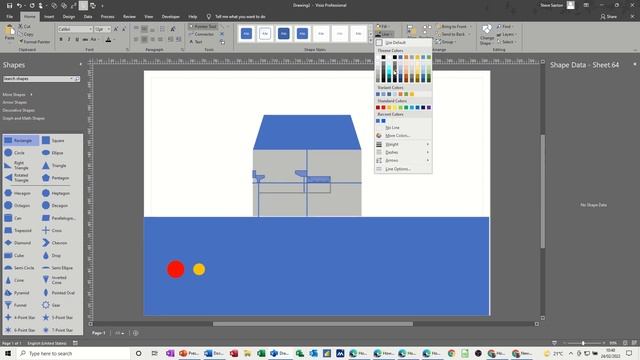Toggle Strikethrough formatting
This screenshot has height=360, width=640.
[x=85, y=40]
